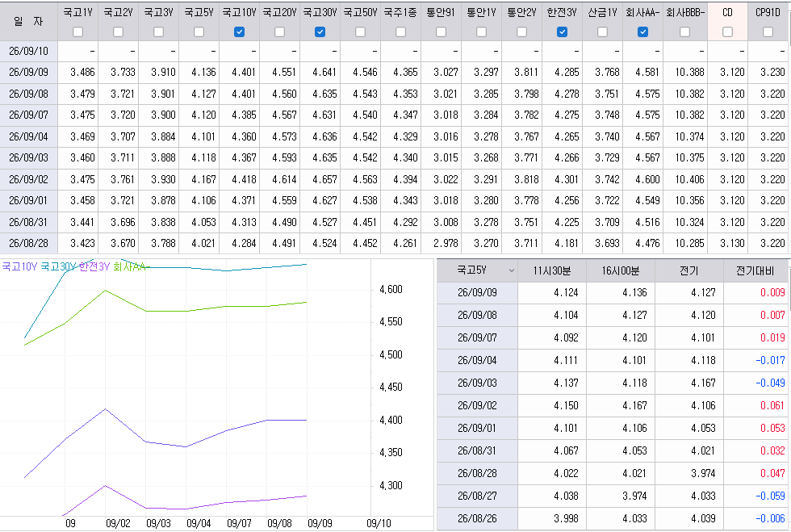Enable the 국고20Y checkbox

pos(279,31)
